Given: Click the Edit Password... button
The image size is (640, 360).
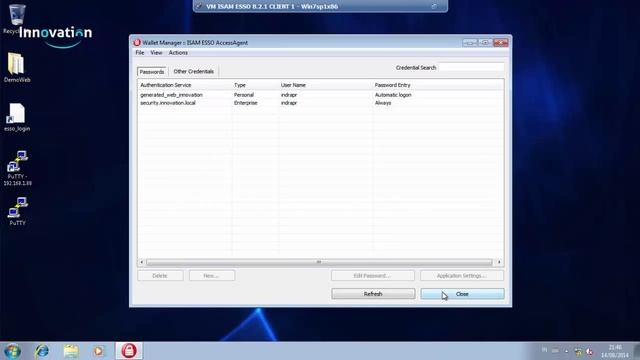Looking at the screenshot, I should point(373,276).
